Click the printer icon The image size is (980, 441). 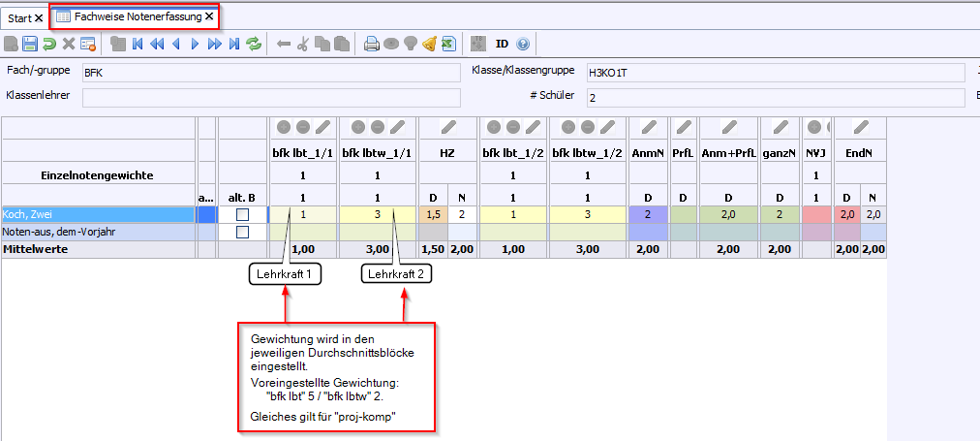(x=371, y=44)
